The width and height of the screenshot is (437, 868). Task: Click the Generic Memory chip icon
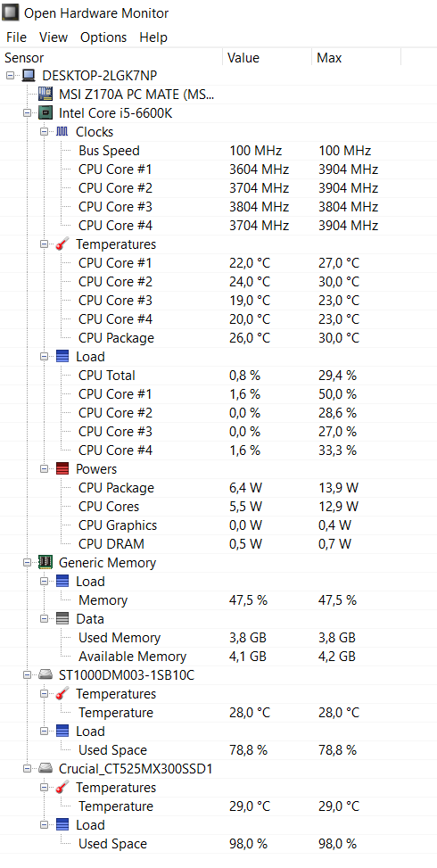tap(45, 563)
